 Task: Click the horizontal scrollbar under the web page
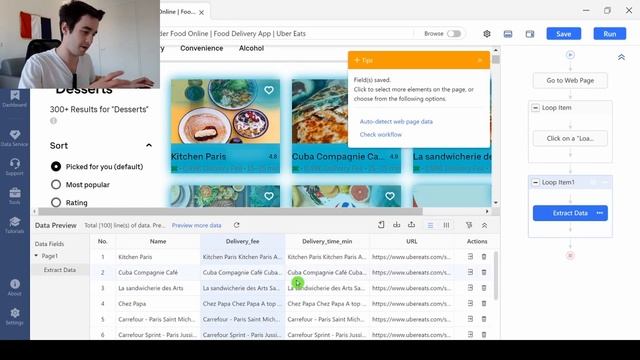click(x=231, y=211)
